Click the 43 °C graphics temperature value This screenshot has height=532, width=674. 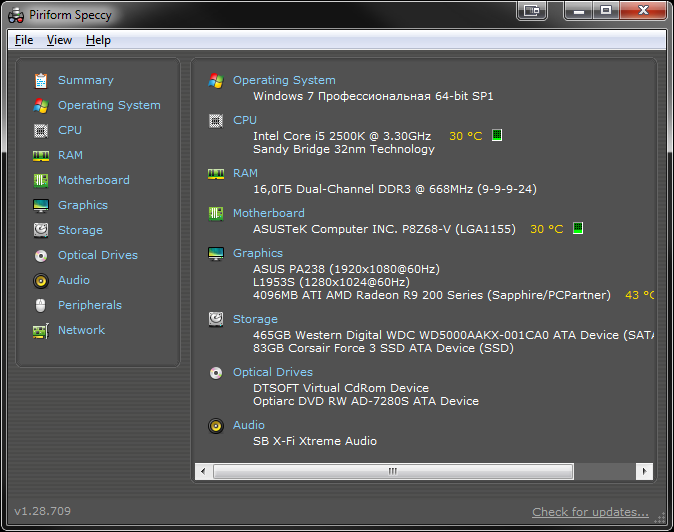pos(640,295)
